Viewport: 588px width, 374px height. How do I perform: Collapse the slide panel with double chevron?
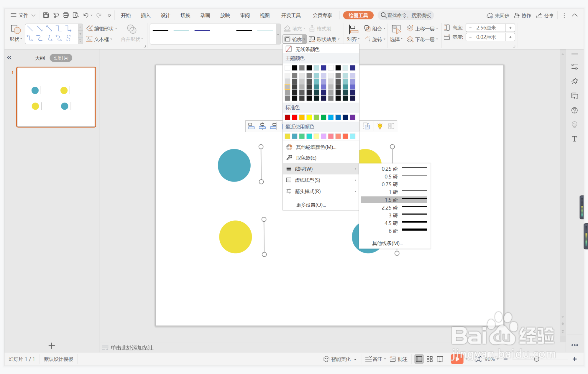[9, 58]
